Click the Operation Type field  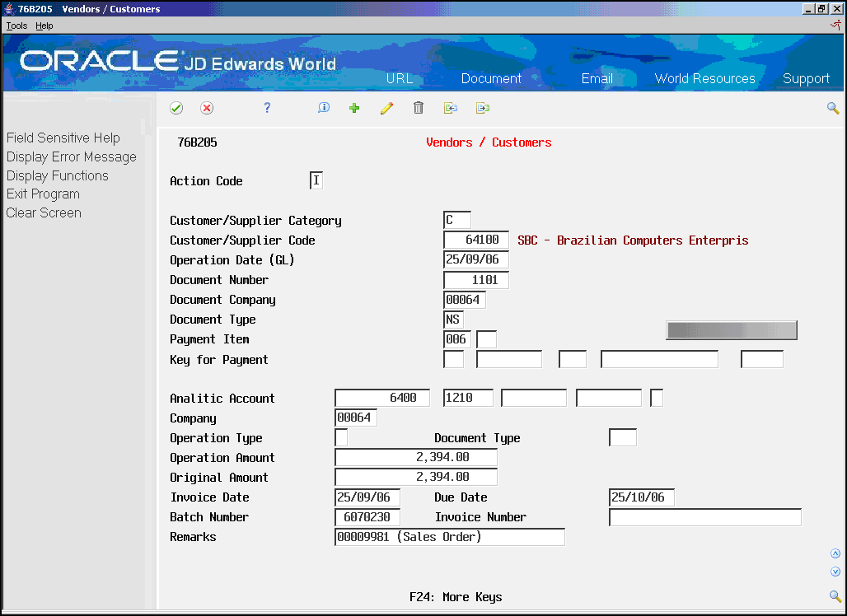[341, 437]
